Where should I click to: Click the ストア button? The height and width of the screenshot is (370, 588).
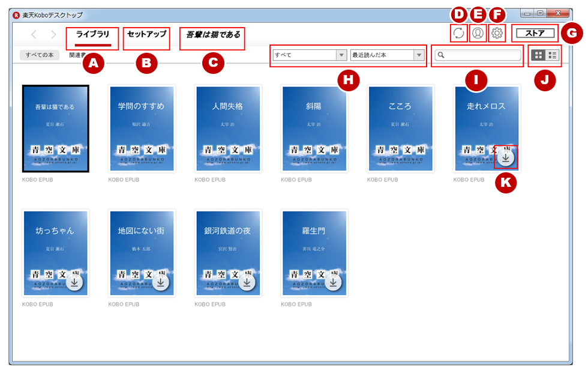pos(535,34)
